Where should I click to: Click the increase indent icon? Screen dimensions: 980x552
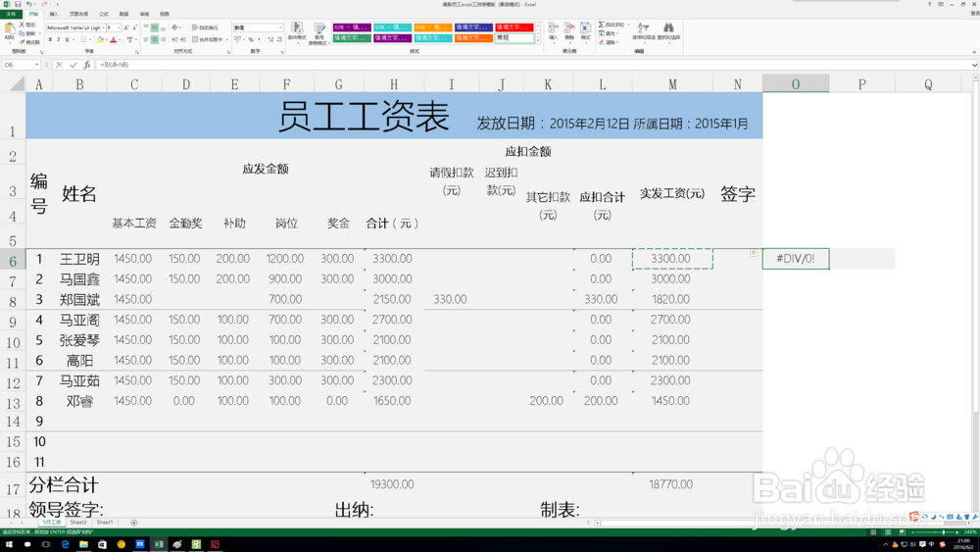(182, 39)
